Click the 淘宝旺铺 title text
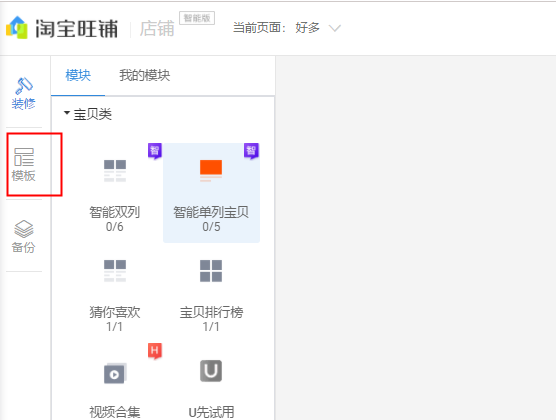This screenshot has height=420, width=556. (x=77, y=28)
